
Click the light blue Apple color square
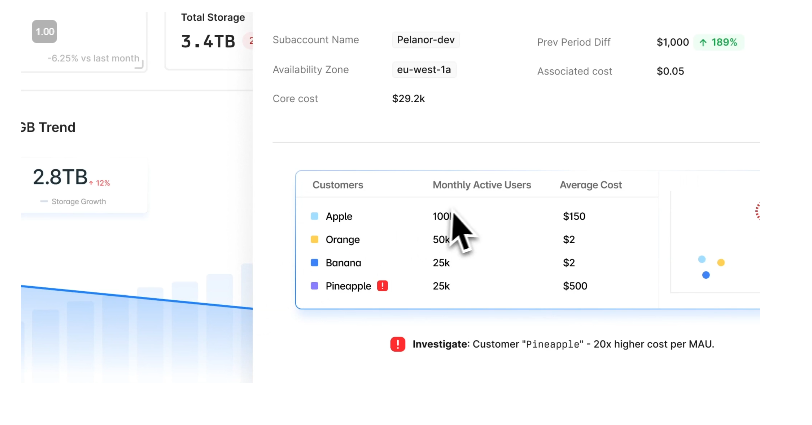click(315, 216)
